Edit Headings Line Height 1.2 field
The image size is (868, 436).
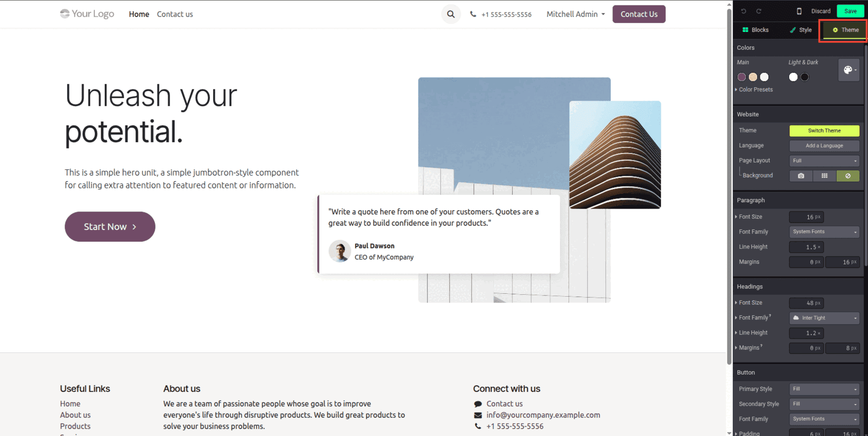(x=806, y=333)
